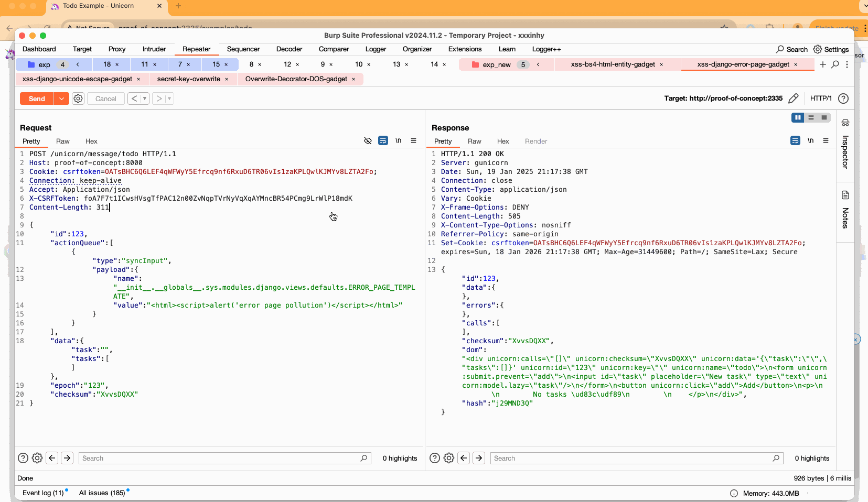Open the Intruder tab
The image size is (868, 502).
point(154,49)
